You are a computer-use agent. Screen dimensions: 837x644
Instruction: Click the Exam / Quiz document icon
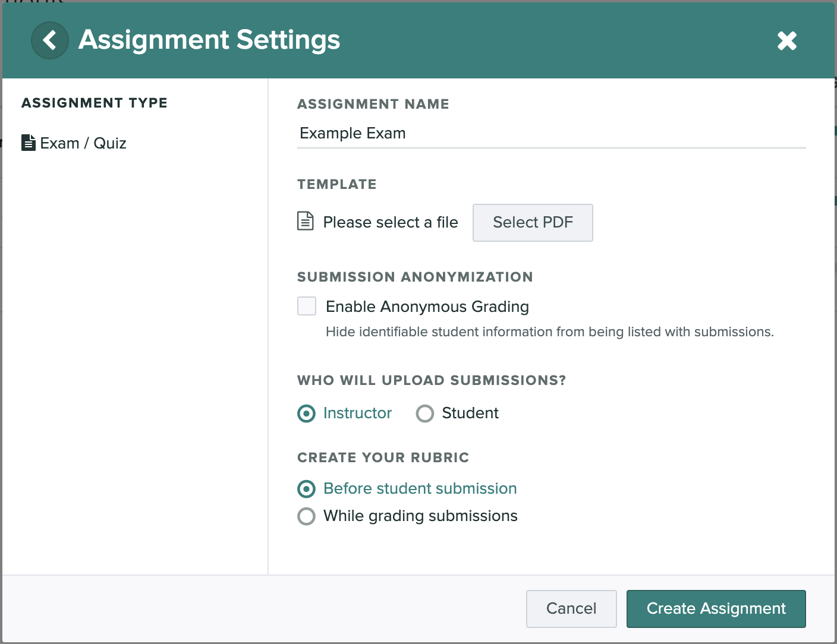pyautogui.click(x=28, y=143)
